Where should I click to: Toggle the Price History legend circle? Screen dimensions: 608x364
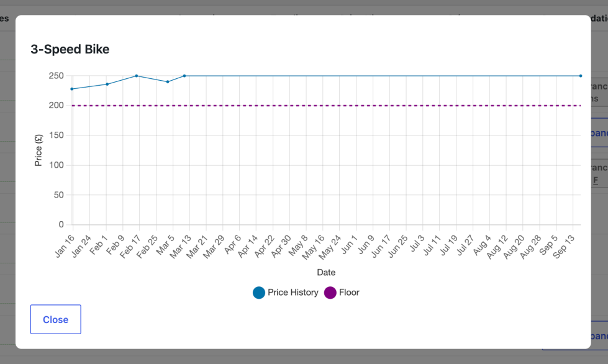pyautogui.click(x=258, y=293)
